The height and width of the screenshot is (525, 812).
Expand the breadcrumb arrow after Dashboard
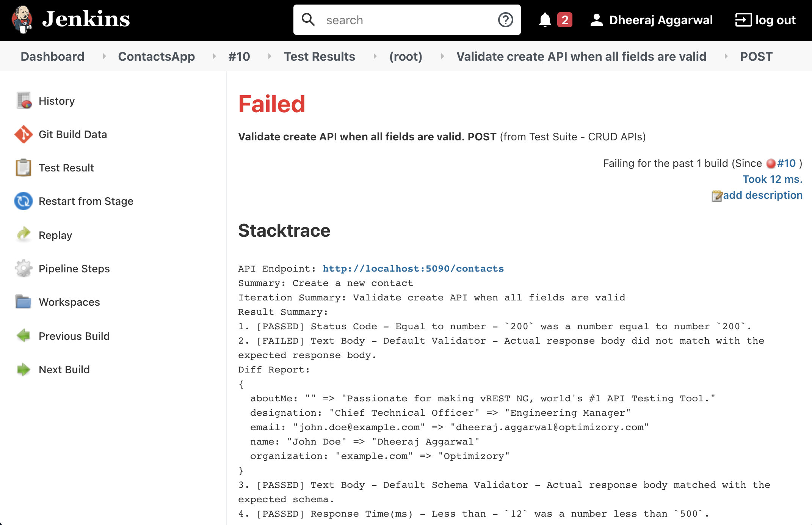point(104,57)
